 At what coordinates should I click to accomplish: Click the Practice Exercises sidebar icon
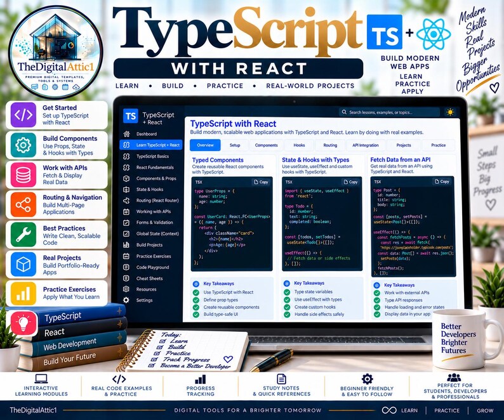(126, 256)
